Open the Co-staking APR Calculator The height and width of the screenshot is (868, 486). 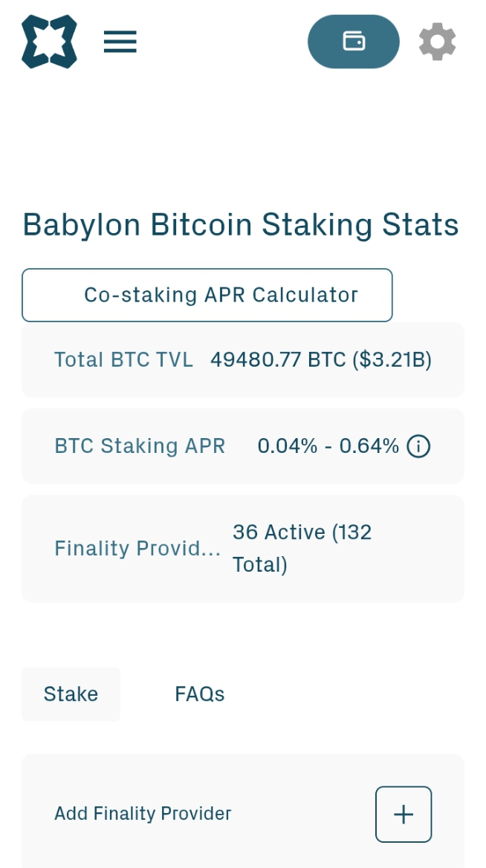[207, 295]
